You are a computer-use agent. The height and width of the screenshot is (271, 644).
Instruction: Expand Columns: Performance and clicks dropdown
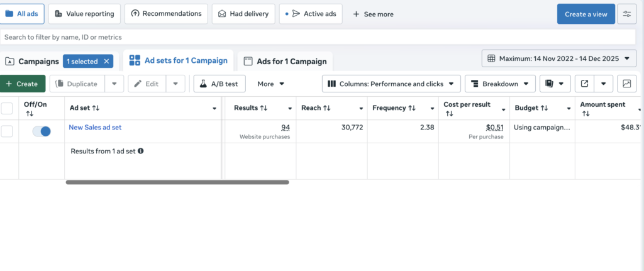[x=391, y=84]
